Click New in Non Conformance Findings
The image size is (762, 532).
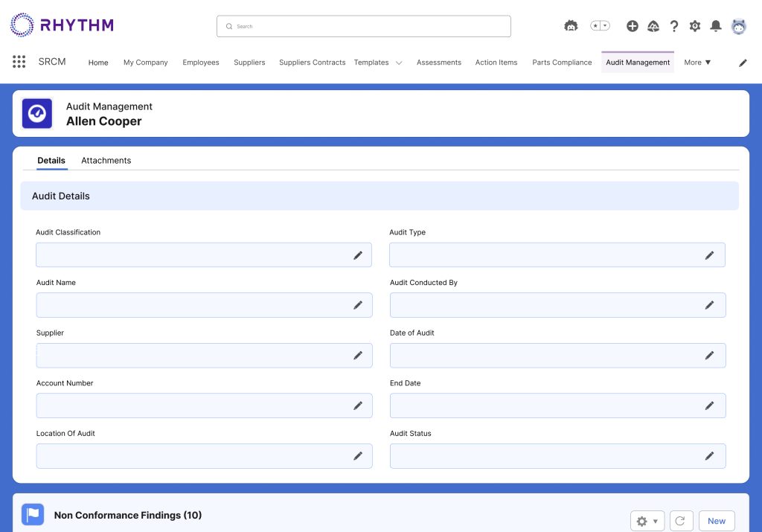716,521
